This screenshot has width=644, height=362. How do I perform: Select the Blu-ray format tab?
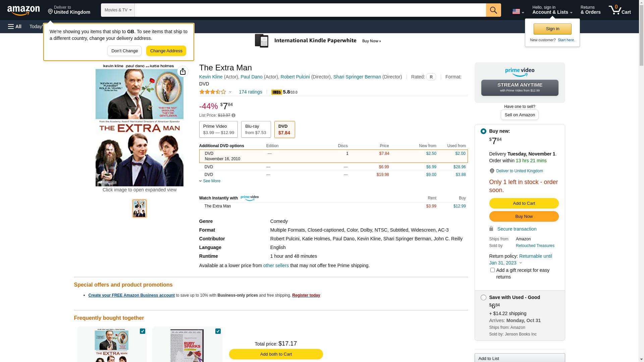pyautogui.click(x=256, y=129)
